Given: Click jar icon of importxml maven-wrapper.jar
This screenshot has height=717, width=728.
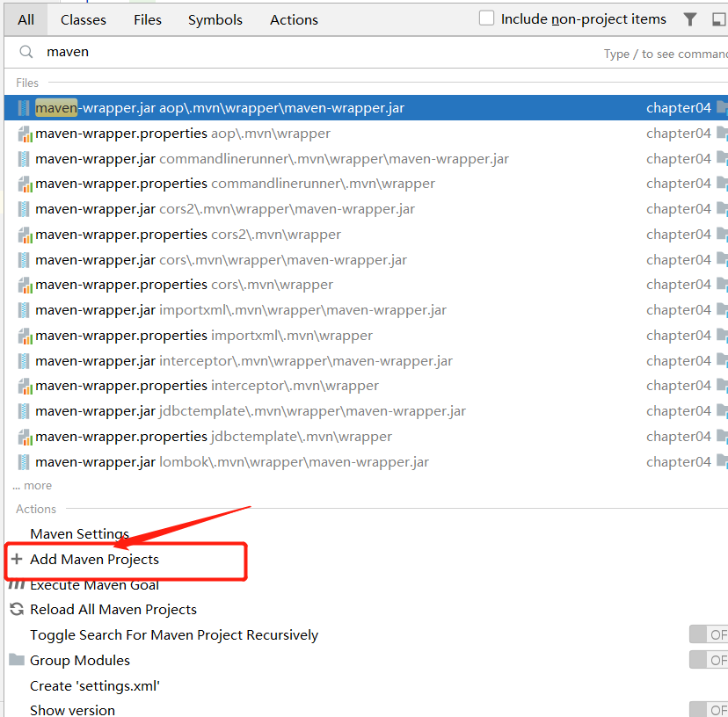Looking at the screenshot, I should coord(24,310).
